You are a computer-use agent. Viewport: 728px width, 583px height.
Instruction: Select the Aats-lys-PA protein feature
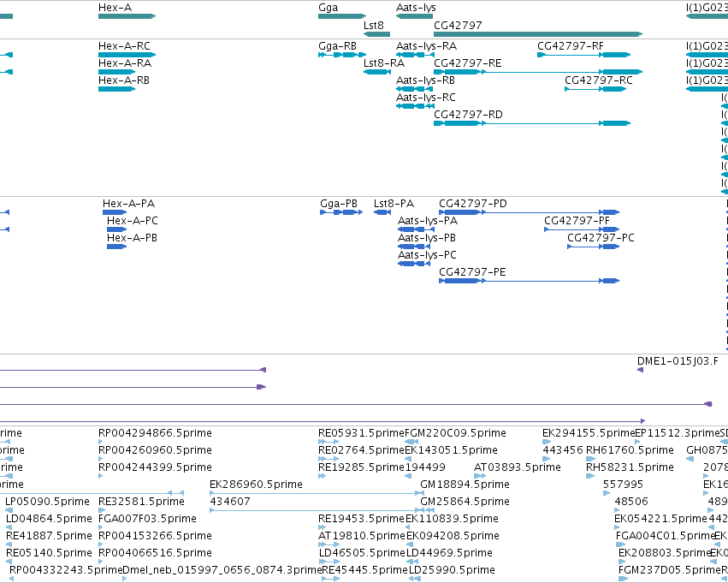414,229
